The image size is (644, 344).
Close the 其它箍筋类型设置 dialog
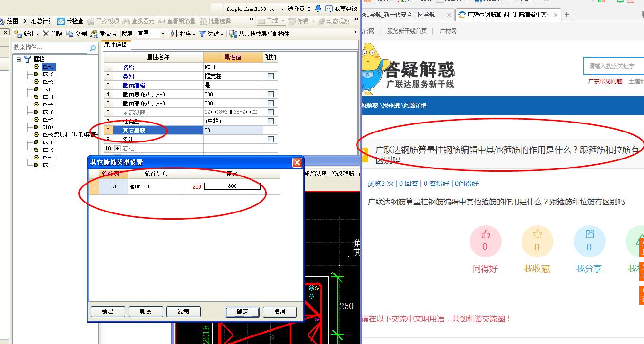[x=297, y=163]
